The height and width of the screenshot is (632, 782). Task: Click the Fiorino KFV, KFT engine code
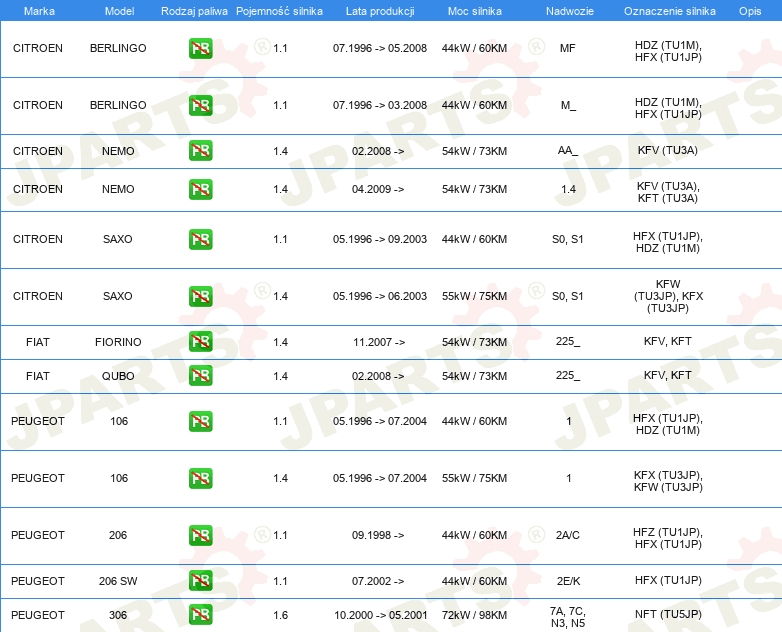click(x=667, y=341)
